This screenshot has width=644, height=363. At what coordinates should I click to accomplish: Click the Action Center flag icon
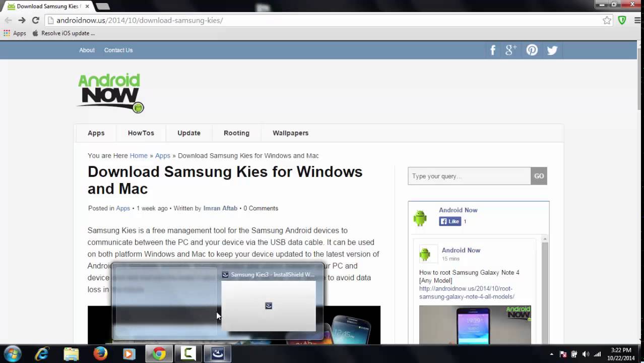coord(563,354)
